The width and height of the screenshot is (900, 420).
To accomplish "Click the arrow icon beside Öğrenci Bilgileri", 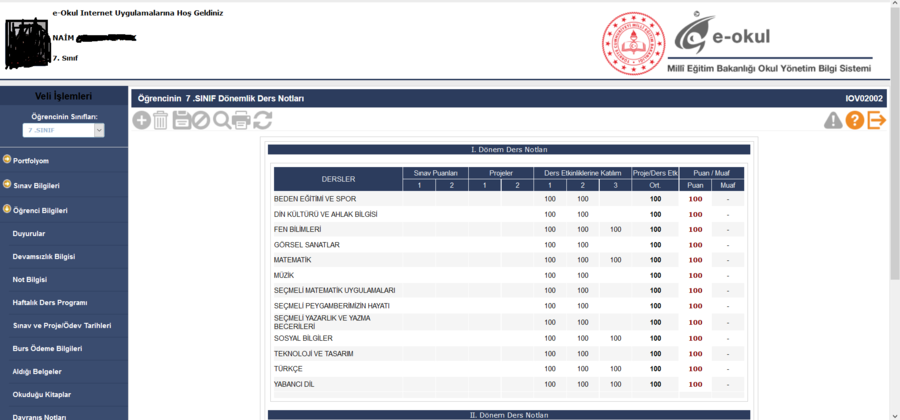I will (x=7, y=209).
